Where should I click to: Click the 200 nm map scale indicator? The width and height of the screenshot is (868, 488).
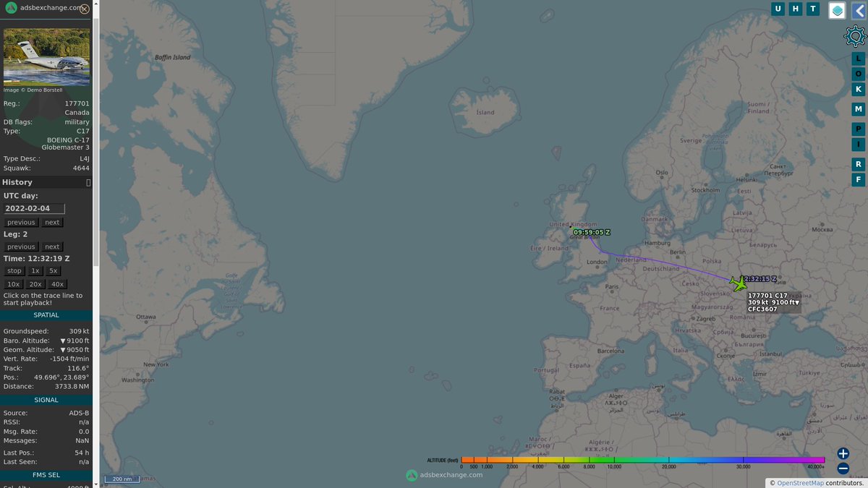pyautogui.click(x=121, y=479)
